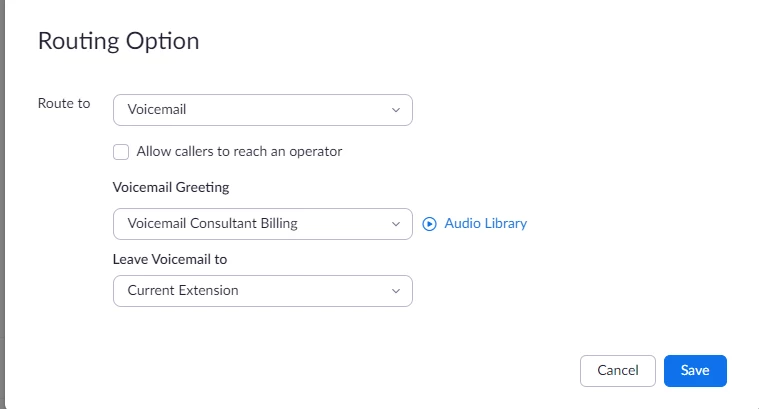Click the selected 'Voicemail' value text
Image resolution: width=759 pixels, height=409 pixels.
pos(157,109)
